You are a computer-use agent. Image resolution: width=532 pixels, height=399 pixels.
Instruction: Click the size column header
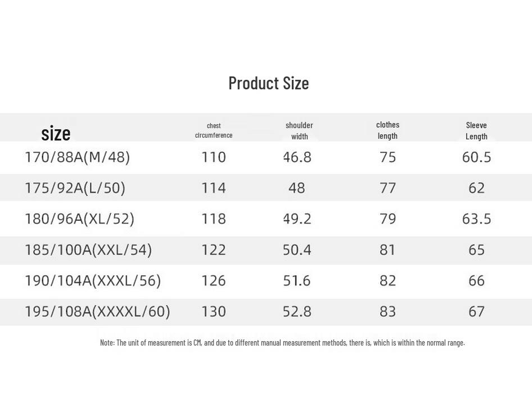56,133
